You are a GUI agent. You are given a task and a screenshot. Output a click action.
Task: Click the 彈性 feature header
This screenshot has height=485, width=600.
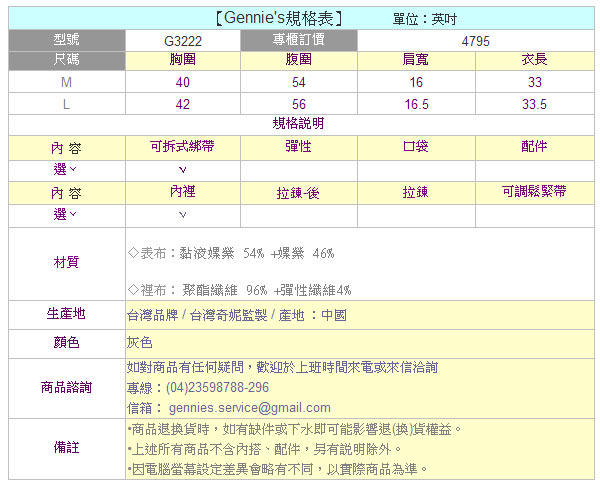coord(298,147)
